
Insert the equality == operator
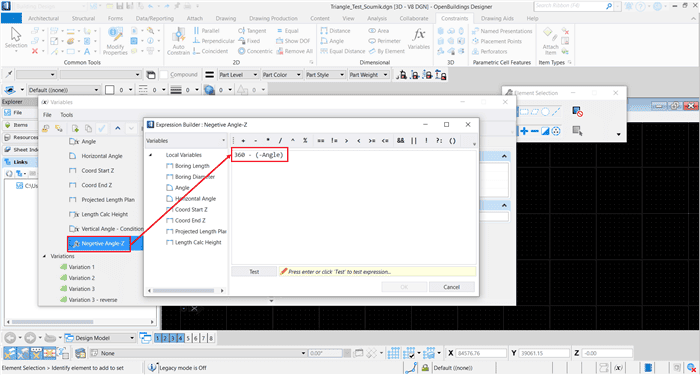point(321,141)
